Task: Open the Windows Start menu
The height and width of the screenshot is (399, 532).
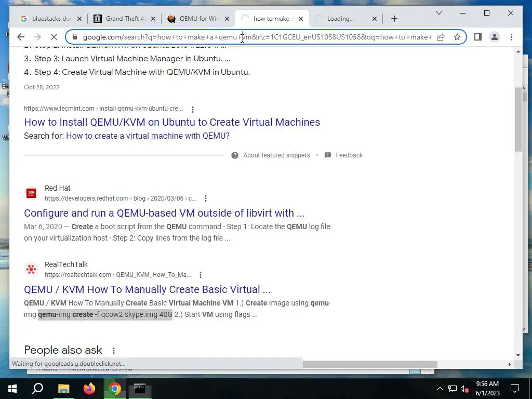Action: [12, 389]
